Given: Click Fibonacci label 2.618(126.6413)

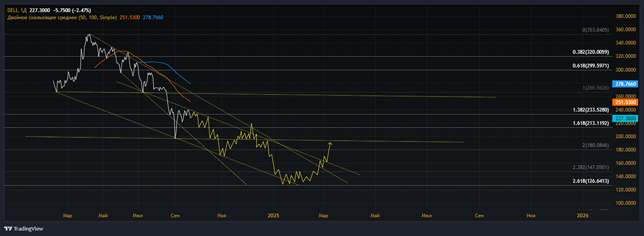Looking at the screenshot, I should (591, 181).
